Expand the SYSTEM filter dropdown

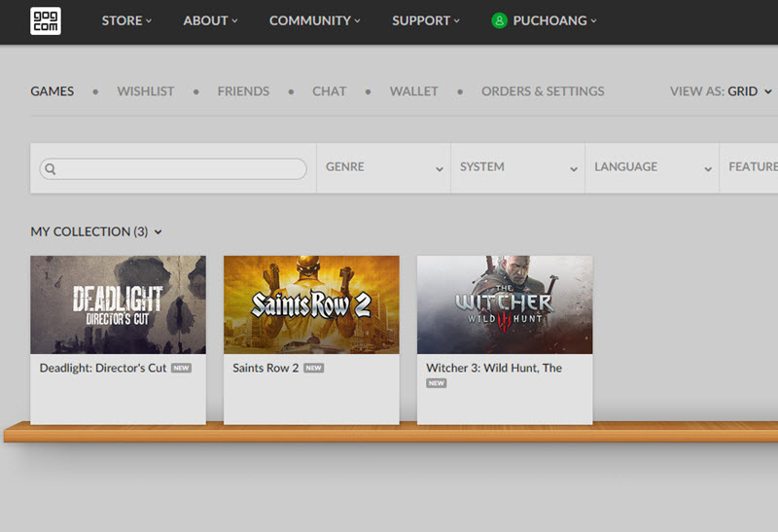coord(518,168)
